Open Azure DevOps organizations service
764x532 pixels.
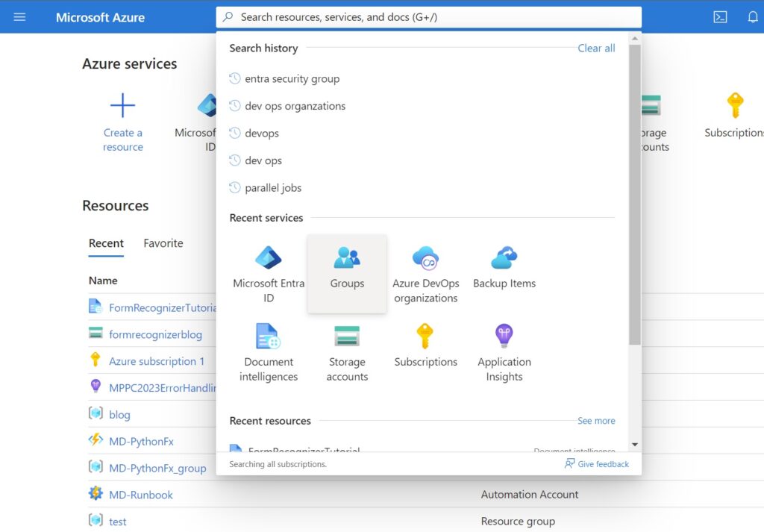point(426,274)
